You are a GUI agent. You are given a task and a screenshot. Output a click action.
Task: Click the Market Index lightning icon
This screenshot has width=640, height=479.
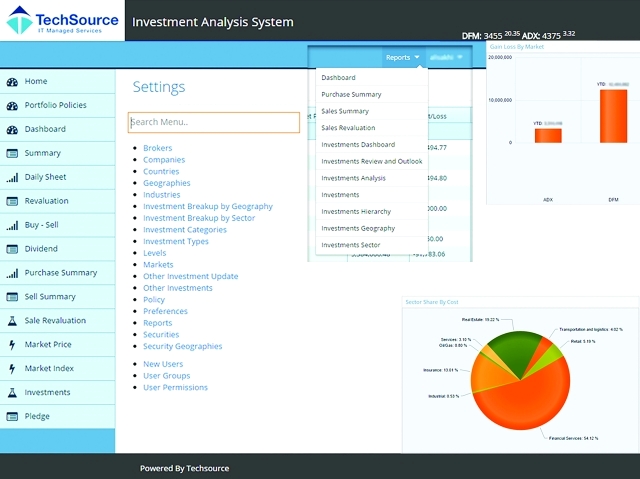click(12, 369)
